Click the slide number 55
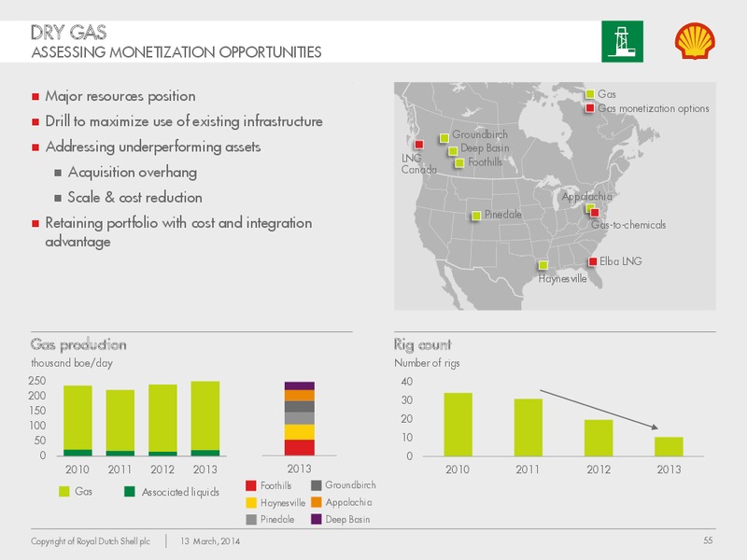Viewport: 747px width, 560px height. (x=708, y=540)
